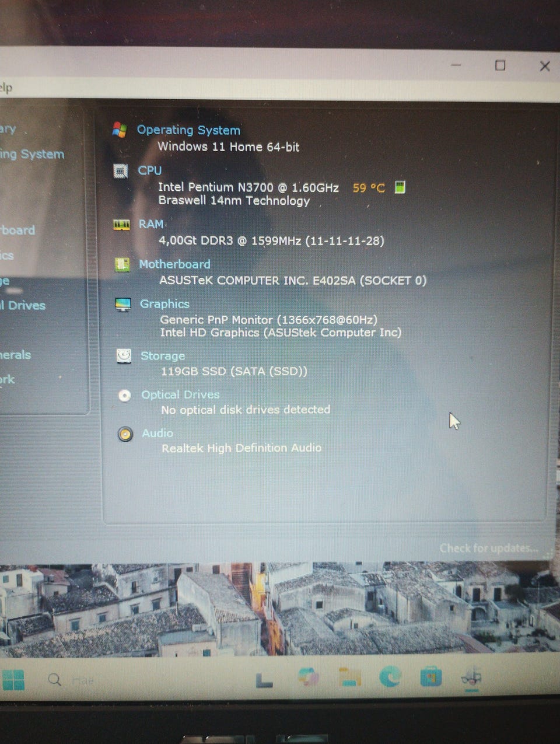Screen dimensions: 560x744
Task: Open the Storage section heading
Action: [x=163, y=356]
